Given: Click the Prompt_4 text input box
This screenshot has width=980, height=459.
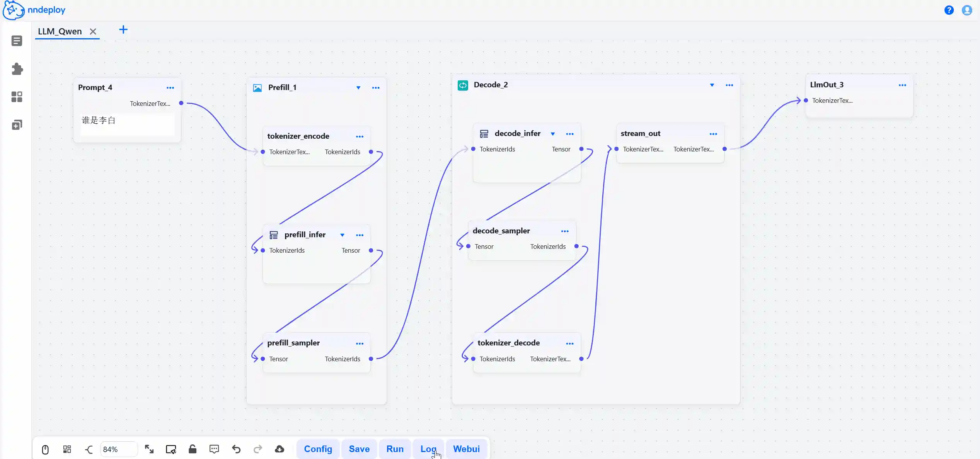Looking at the screenshot, I should point(128,124).
